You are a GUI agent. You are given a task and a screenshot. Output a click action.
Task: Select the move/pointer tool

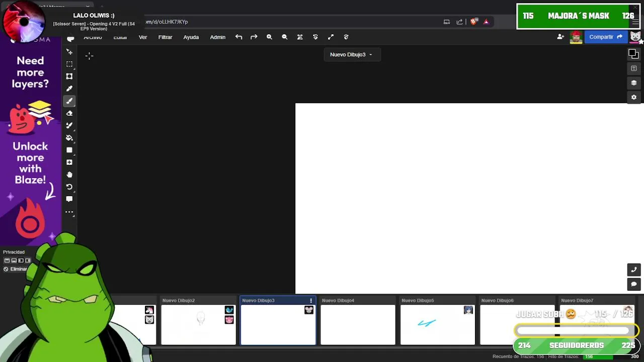point(69,52)
